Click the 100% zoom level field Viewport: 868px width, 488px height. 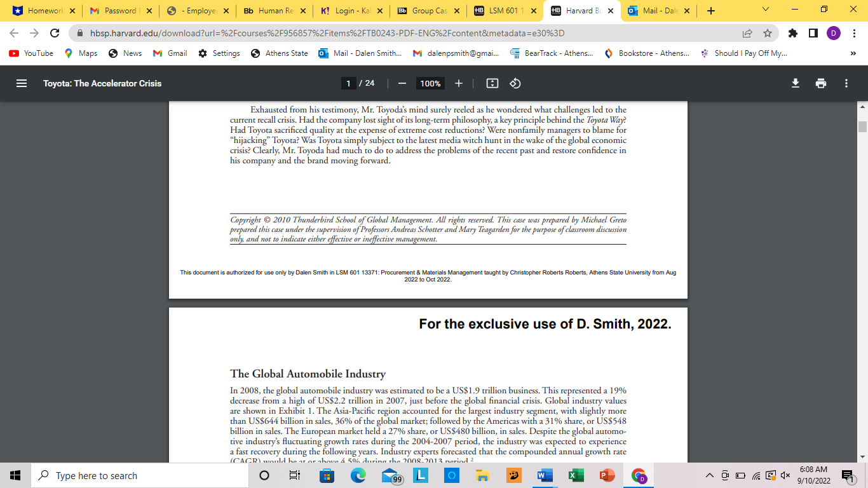click(x=430, y=83)
